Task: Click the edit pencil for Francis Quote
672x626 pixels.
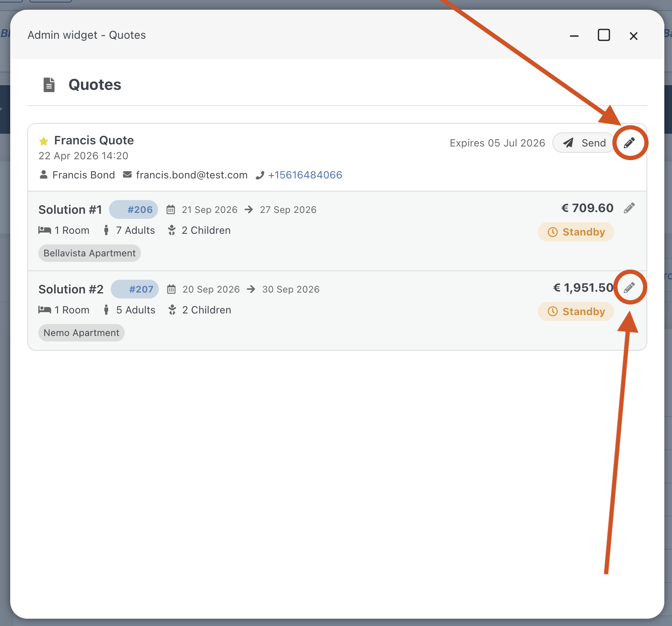Action: (629, 143)
